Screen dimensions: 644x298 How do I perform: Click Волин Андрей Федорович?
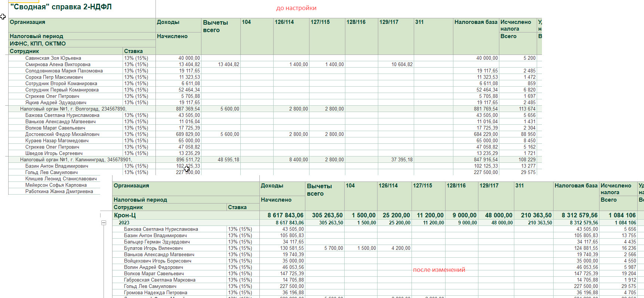coord(154,267)
